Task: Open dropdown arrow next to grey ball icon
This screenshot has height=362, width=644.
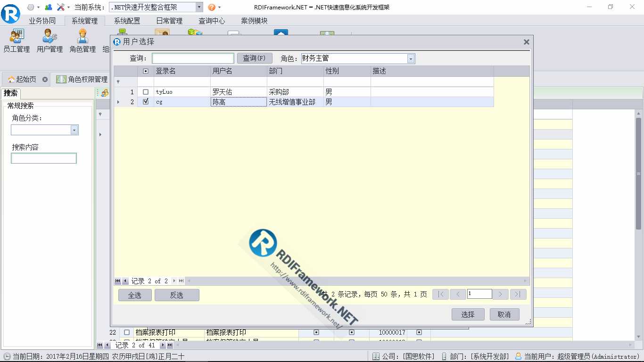Action: 38,8
